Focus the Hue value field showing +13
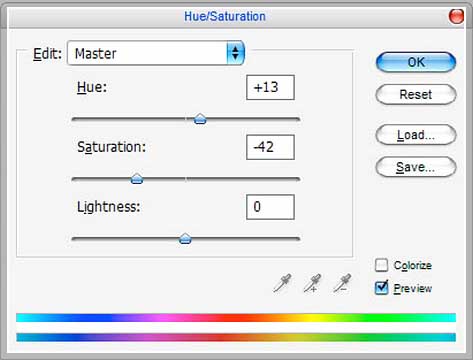 [270, 87]
